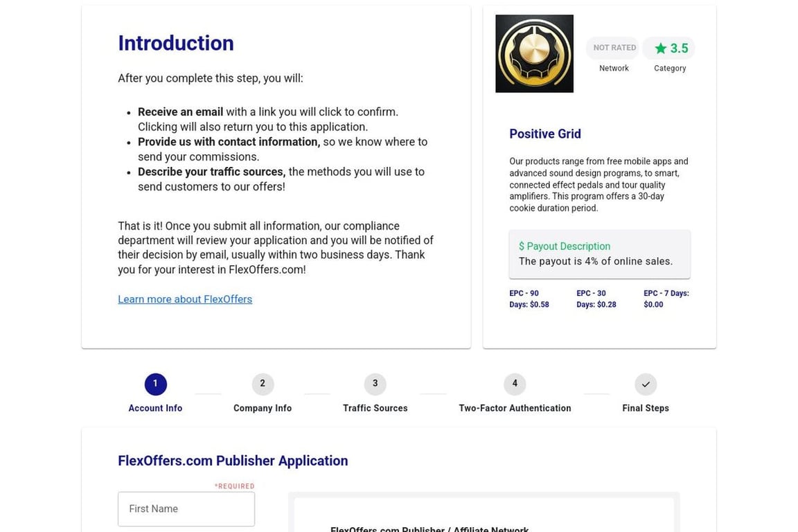Click the NOT RATED network badge
Viewport: 798px width, 532px height.
(x=613, y=48)
